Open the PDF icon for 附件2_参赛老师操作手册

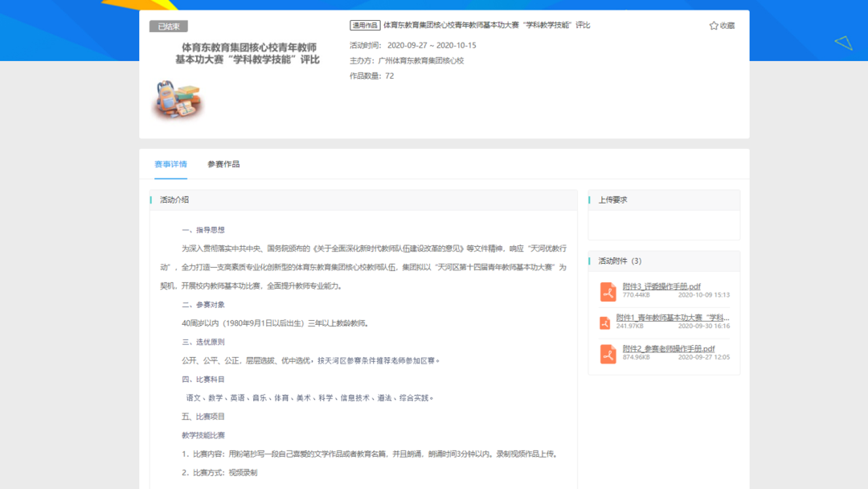(x=607, y=353)
